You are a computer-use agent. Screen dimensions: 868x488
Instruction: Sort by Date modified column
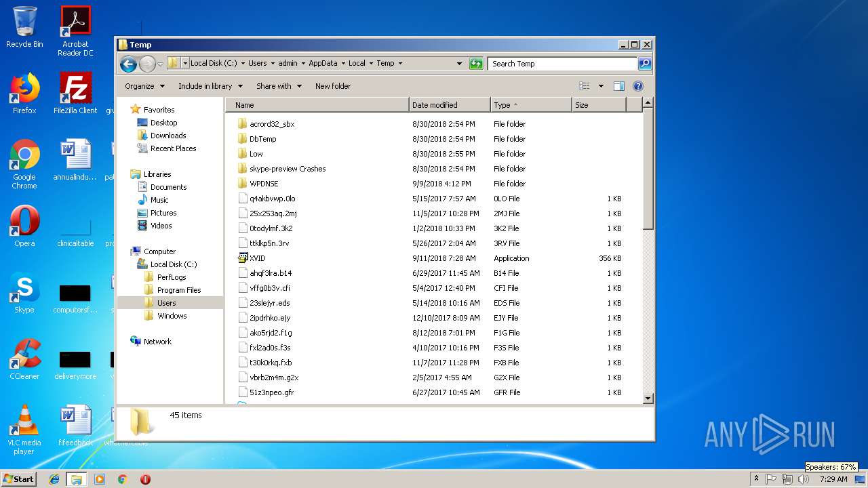click(450, 105)
